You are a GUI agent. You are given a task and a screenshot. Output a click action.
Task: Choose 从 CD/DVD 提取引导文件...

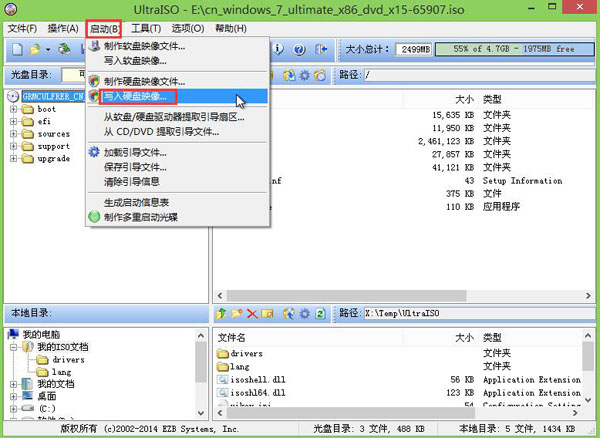coord(178,132)
